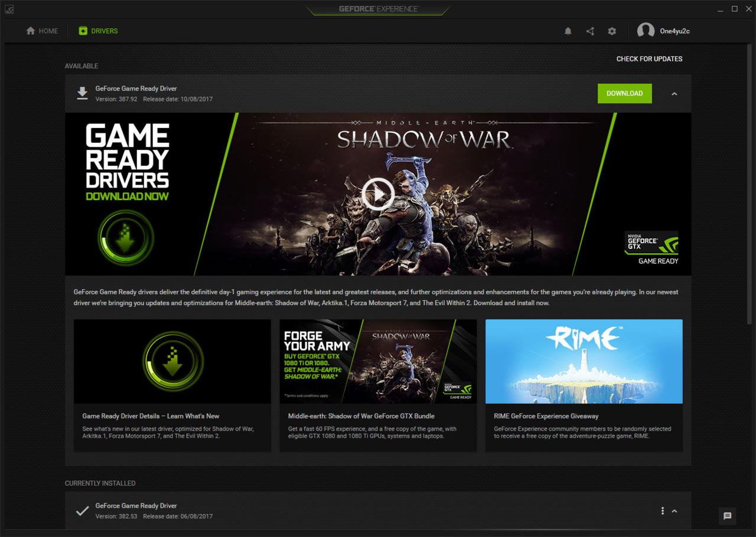Image resolution: width=756 pixels, height=537 pixels.
Task: Select the Drivers tab
Action: point(98,31)
